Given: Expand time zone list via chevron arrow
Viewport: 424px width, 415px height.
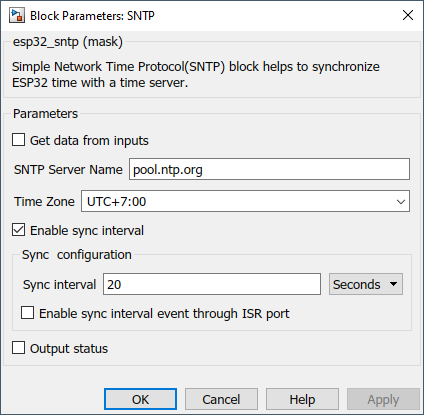Looking at the screenshot, I should [401, 202].
